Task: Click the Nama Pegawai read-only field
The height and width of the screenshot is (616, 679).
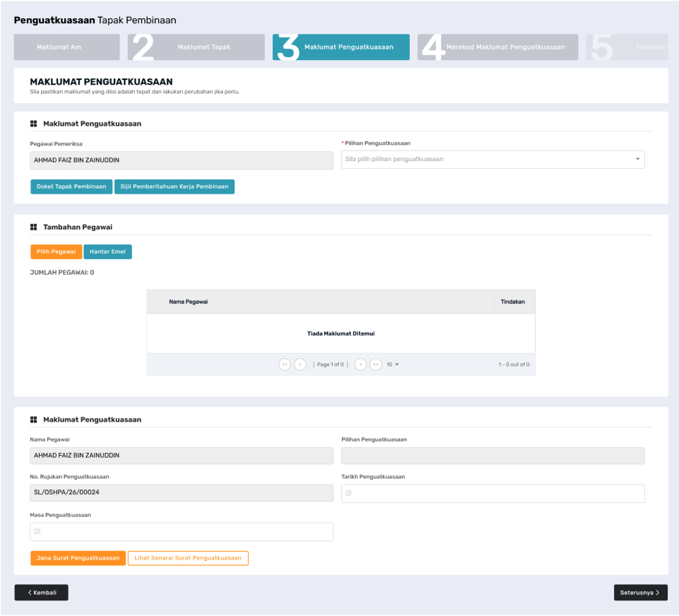Action: pos(182,456)
